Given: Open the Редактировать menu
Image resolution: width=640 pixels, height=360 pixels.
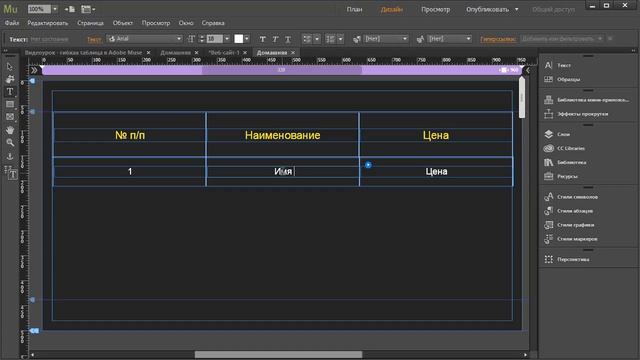Looking at the screenshot, I should pyautogui.click(x=48, y=23).
